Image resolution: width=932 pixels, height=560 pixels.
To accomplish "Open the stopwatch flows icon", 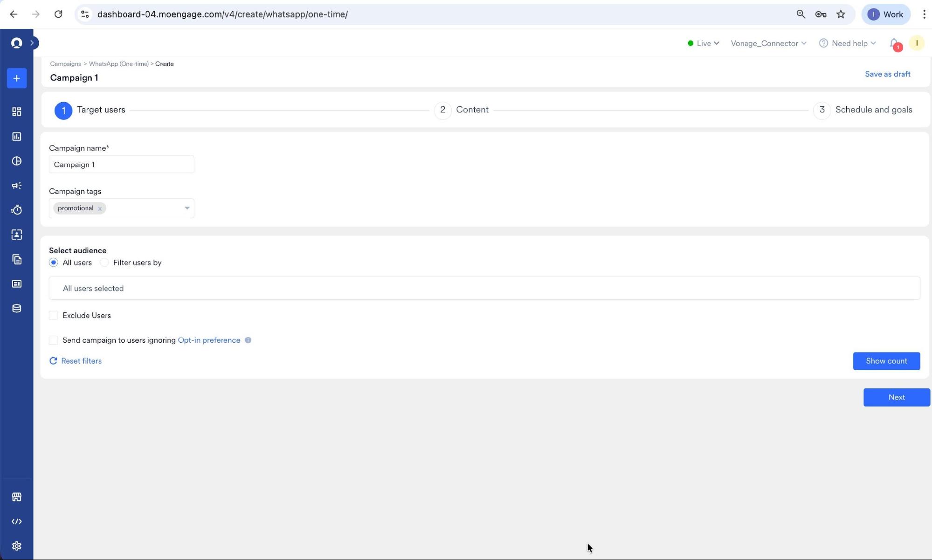I will pos(16,210).
